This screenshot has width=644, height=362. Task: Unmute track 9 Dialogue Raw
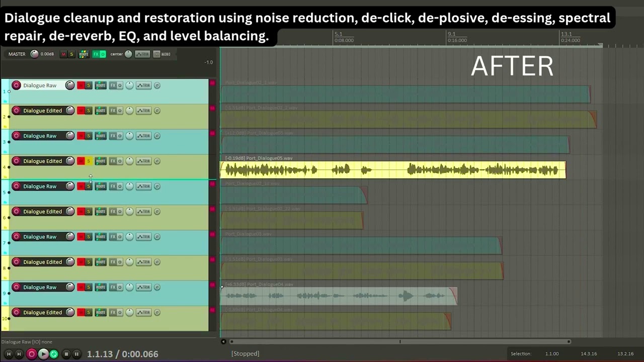(x=80, y=287)
